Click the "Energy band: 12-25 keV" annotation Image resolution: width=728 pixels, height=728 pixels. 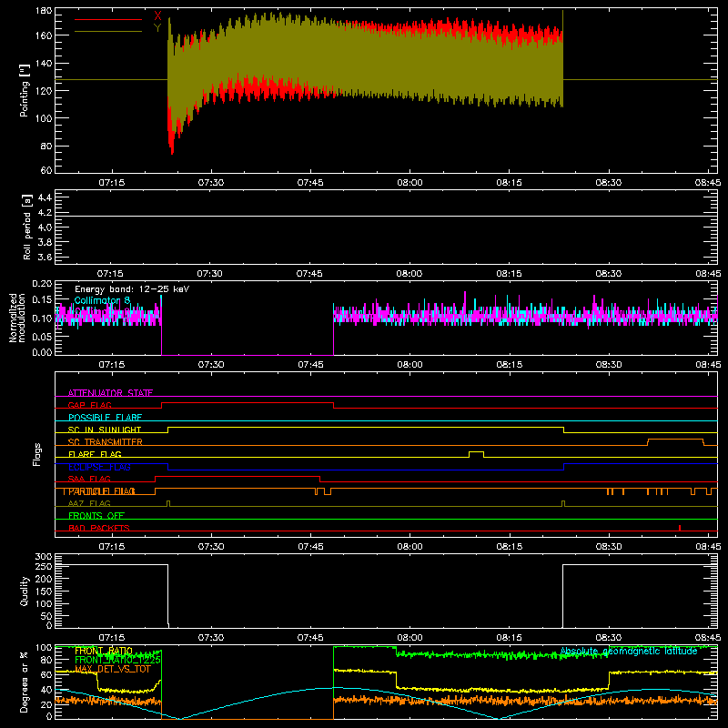click(x=132, y=289)
